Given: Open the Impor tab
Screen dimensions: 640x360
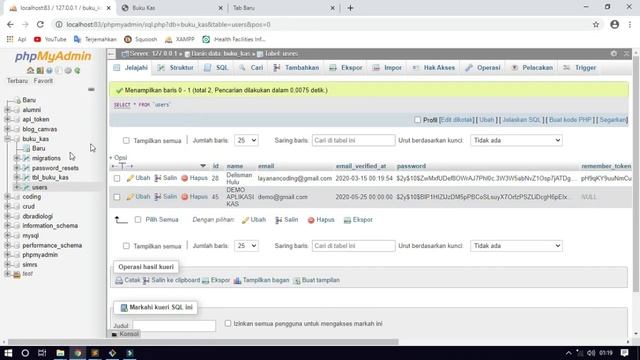Looking at the screenshot, I should pyautogui.click(x=388, y=68).
